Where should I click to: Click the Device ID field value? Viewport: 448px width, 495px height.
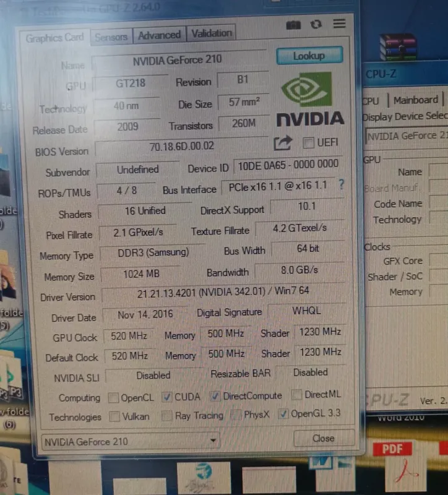(x=288, y=165)
